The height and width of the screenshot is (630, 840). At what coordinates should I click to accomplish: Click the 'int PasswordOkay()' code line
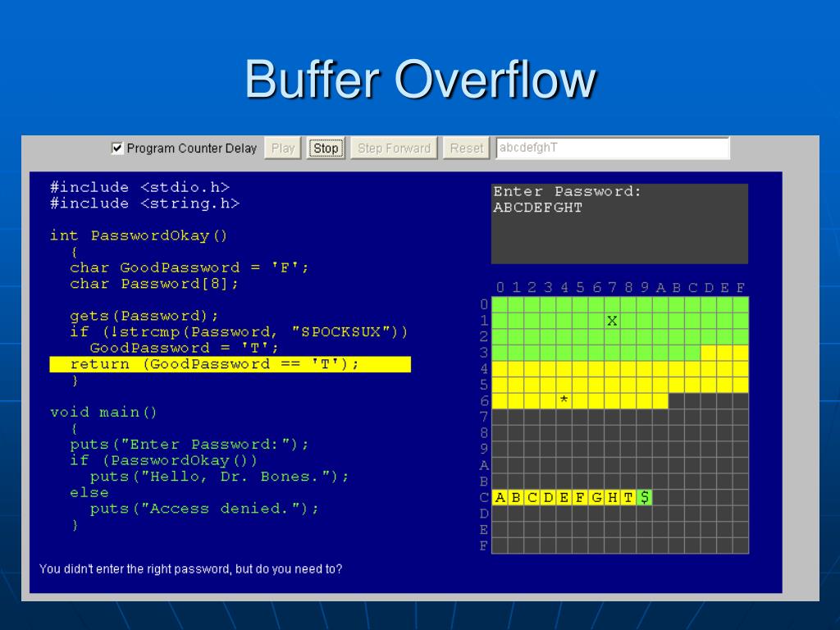click(x=139, y=235)
